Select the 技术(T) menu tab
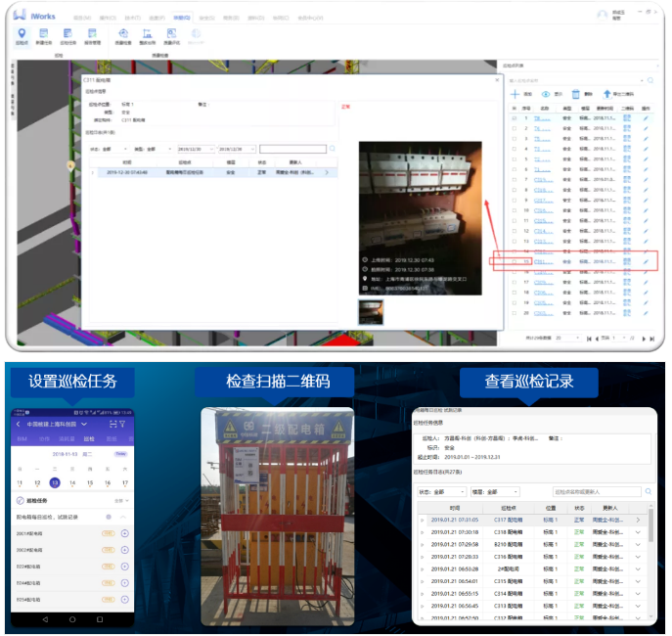The height and width of the screenshot is (636, 672). (x=132, y=18)
